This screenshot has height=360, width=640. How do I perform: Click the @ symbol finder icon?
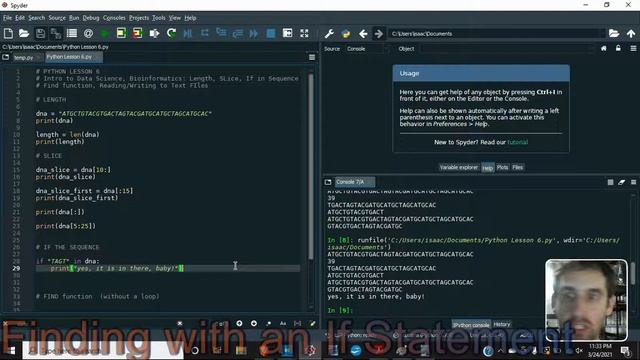88,33
